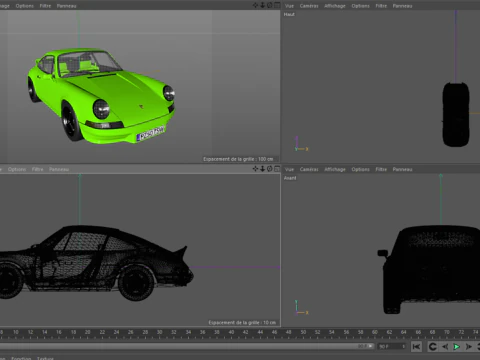Toggle maximize icon of the side-view viewport
The width and height of the screenshot is (480, 360).
click(x=277, y=169)
